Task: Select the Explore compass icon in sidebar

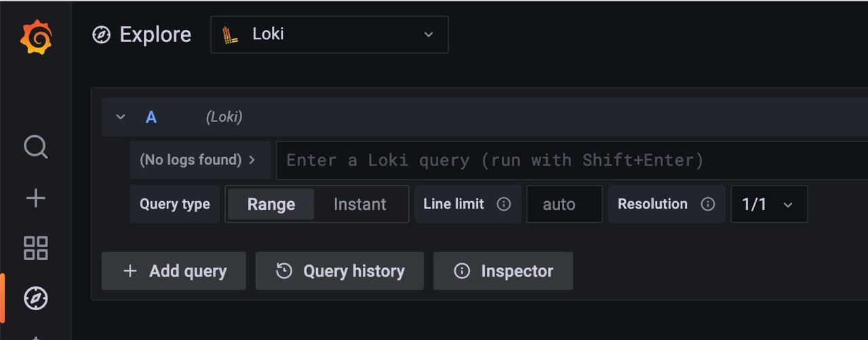Action: [x=35, y=298]
